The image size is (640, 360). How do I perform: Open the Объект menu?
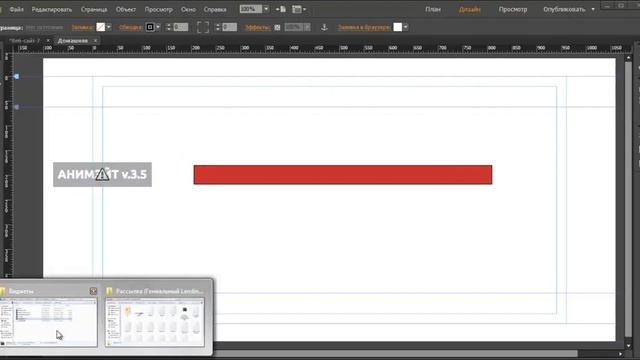[x=126, y=9]
